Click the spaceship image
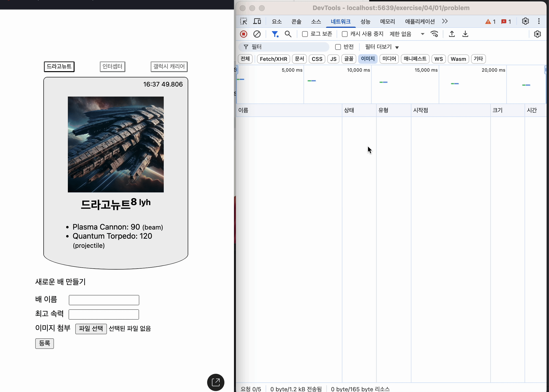This screenshot has height=392, width=549. coord(116,144)
